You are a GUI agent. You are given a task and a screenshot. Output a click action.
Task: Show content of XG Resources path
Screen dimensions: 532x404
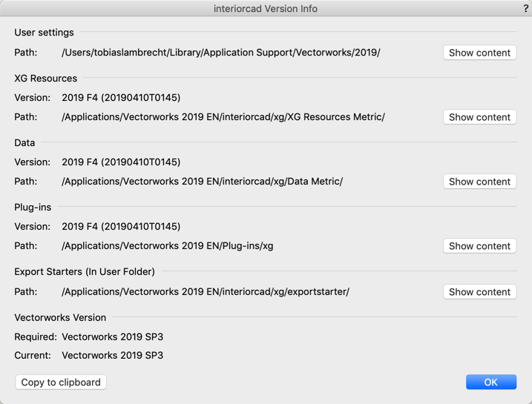coord(480,117)
